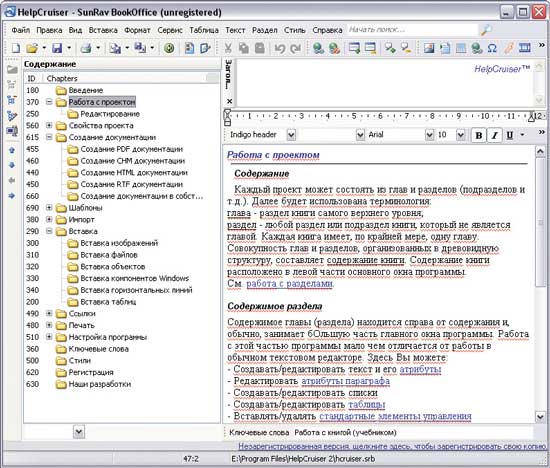Follow the таблицы link
Screen dimensions: 550x468
pyautogui.click(x=367, y=405)
